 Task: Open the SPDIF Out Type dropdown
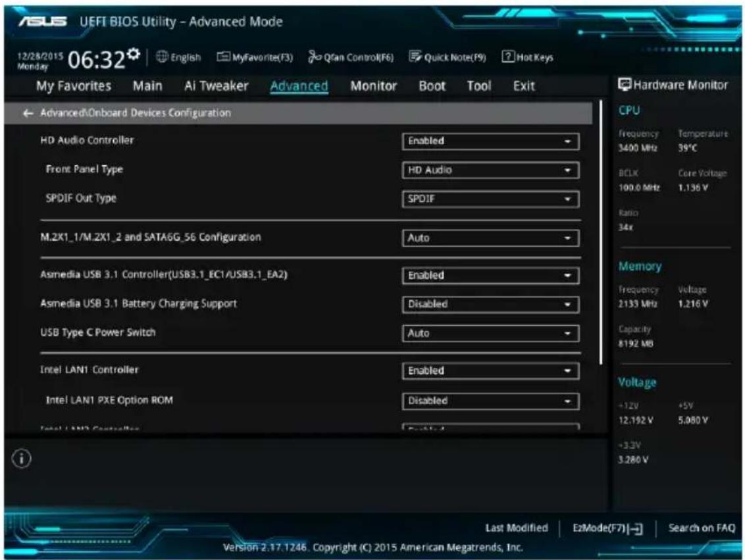click(x=490, y=199)
